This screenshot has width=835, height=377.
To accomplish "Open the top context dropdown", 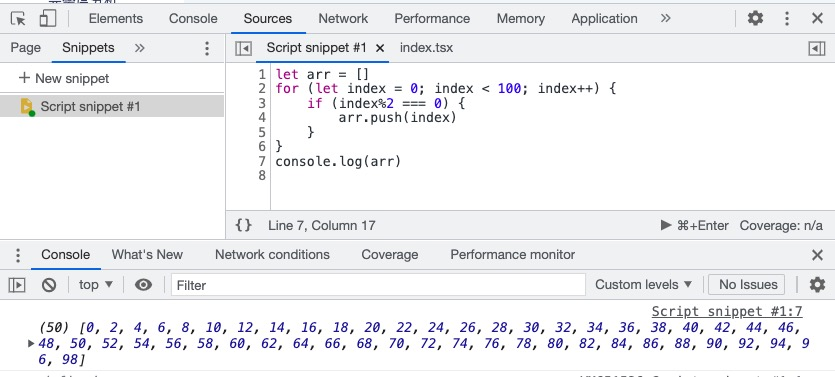I will point(96,285).
